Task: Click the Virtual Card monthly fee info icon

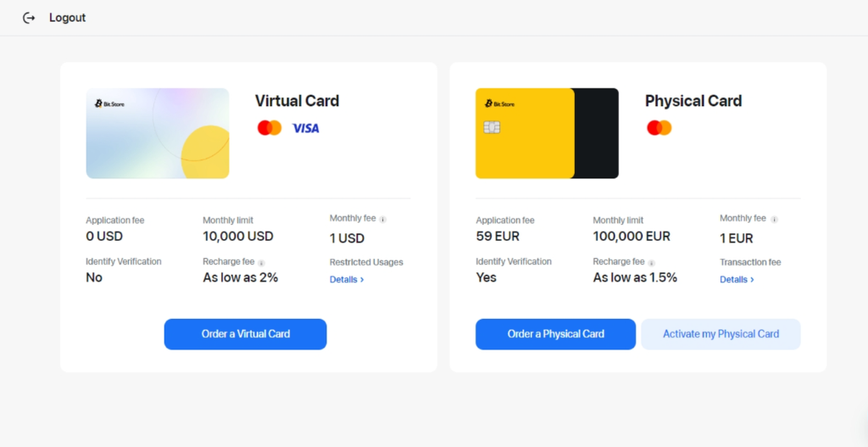Action: click(383, 219)
